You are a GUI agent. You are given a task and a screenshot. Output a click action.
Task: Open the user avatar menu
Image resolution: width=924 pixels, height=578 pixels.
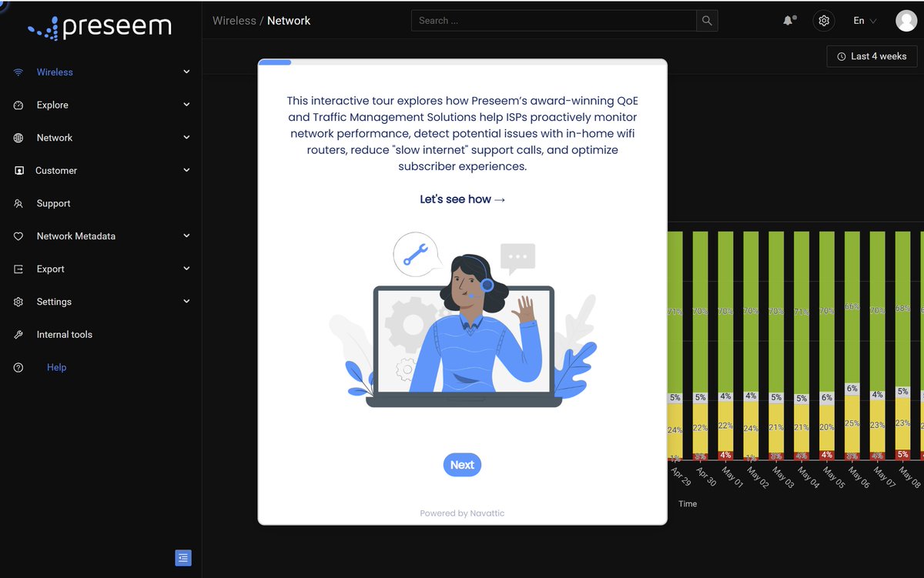tap(906, 21)
